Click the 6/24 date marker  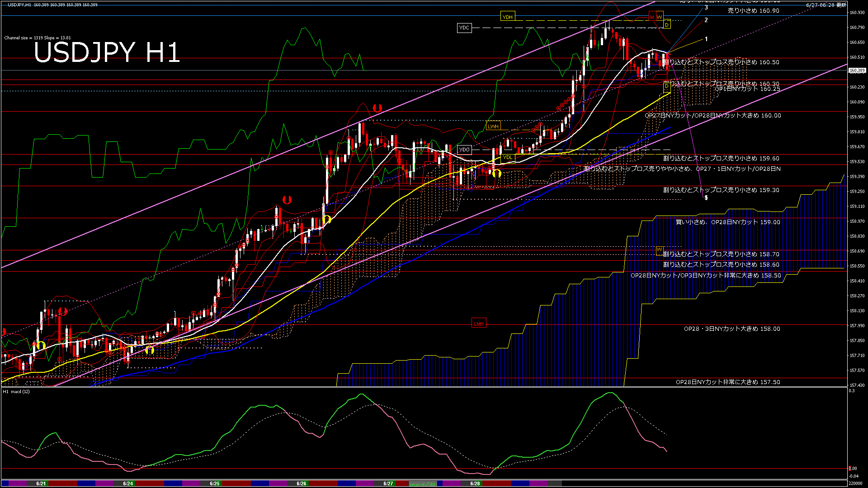click(128, 483)
